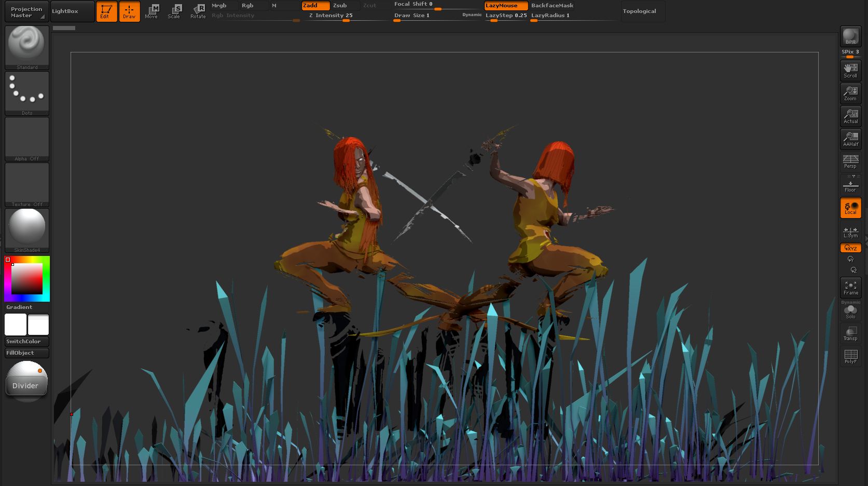This screenshot has width=868, height=486.
Task: Open the Texture Off selector
Action: click(27, 185)
